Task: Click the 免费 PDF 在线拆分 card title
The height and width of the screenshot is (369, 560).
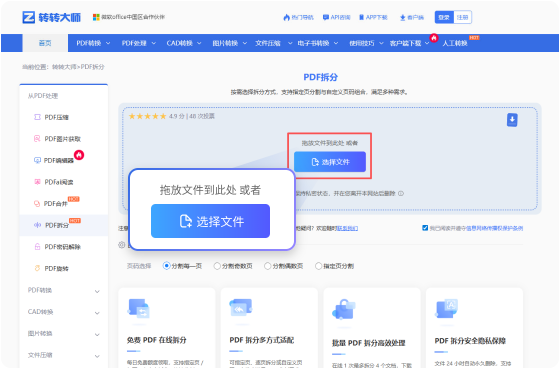Action: 157,340
